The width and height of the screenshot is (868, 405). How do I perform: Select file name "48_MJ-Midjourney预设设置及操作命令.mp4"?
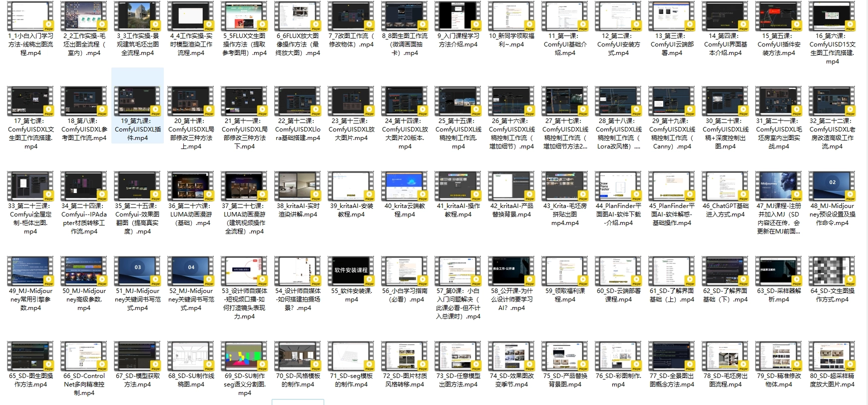pyautogui.click(x=832, y=214)
